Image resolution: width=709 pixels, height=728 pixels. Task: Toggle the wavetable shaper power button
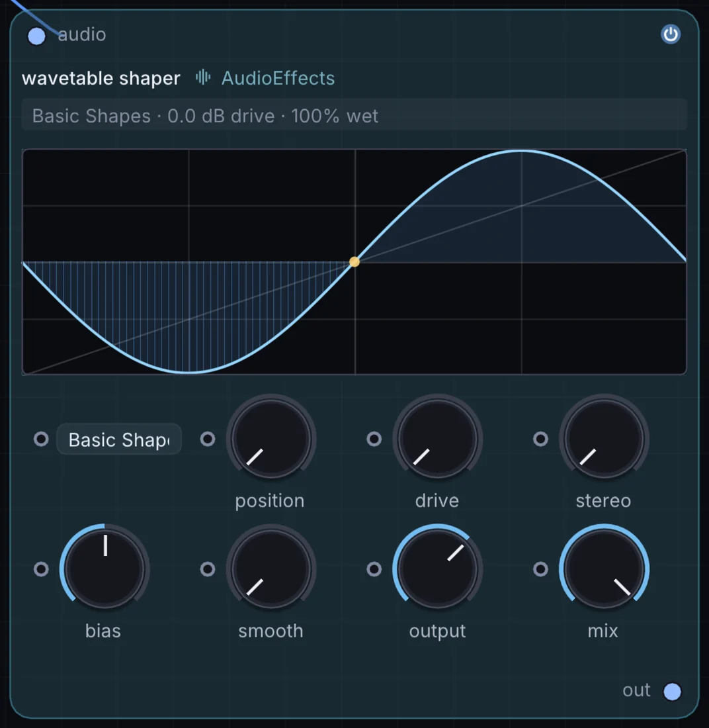671,34
